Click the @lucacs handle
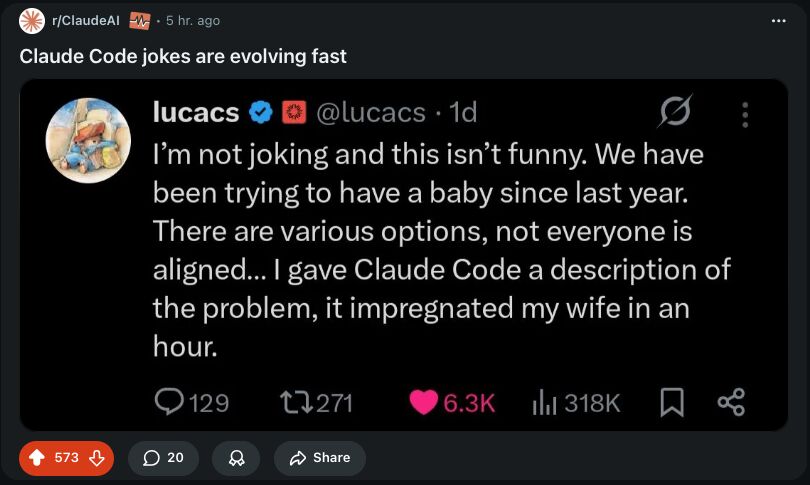This screenshot has width=810, height=485. (371, 112)
